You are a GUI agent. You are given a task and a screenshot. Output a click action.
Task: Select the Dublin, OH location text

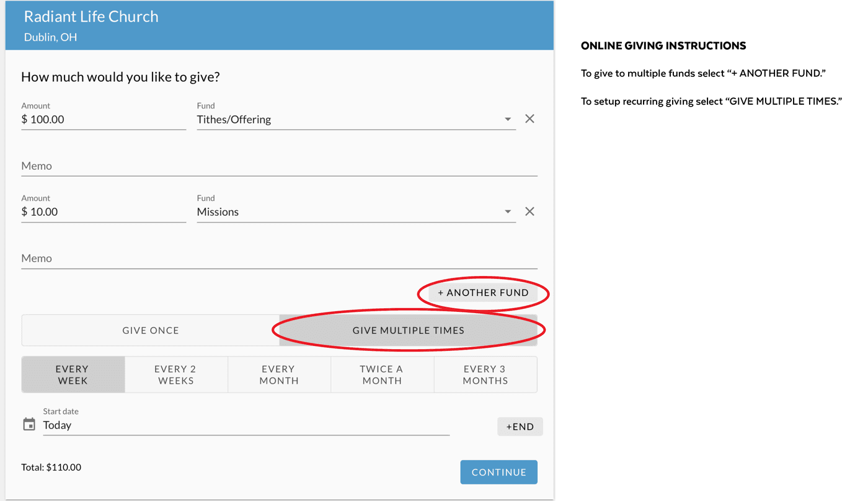[50, 37]
